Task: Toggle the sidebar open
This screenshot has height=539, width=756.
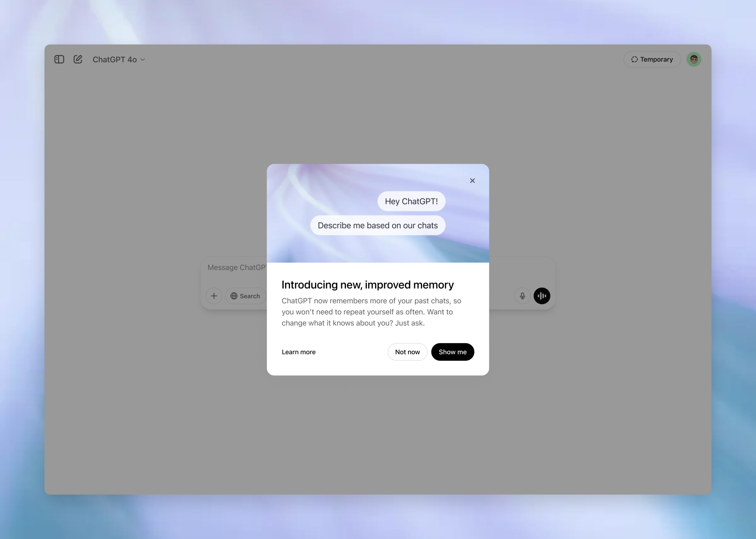Action: pos(59,59)
